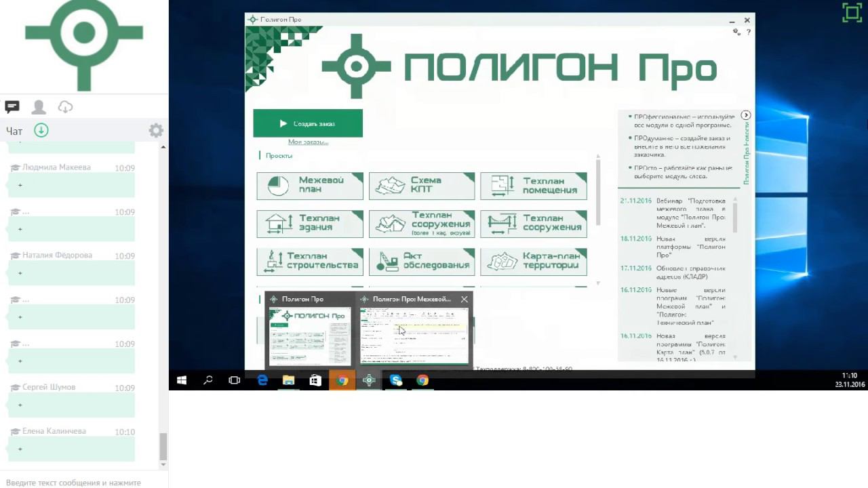Image resolution: width=868 pixels, height=488 pixels.
Task: Open Windows Store from the taskbar
Action: [x=315, y=380]
